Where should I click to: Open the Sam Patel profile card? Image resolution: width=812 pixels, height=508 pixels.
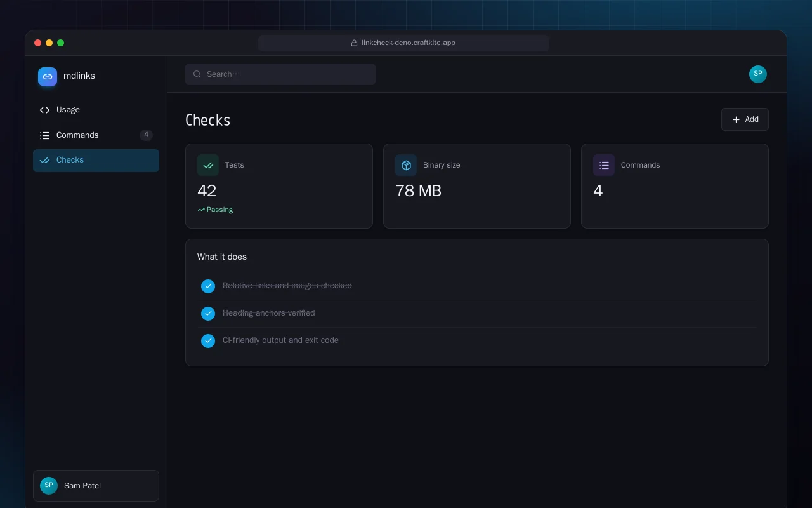point(96,486)
